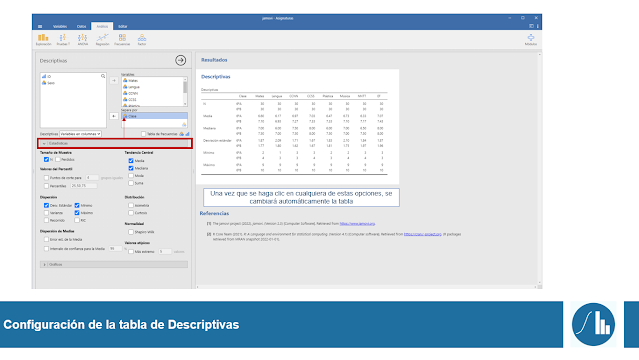
Task: Open the Frecuencias analysis menu
Action: pyautogui.click(x=122, y=40)
